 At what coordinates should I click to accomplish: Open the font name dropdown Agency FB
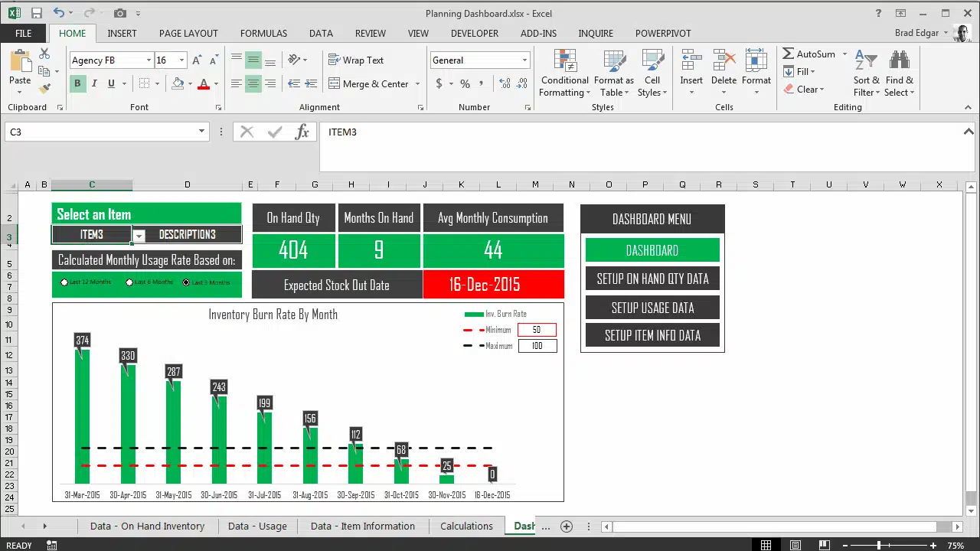pos(149,60)
